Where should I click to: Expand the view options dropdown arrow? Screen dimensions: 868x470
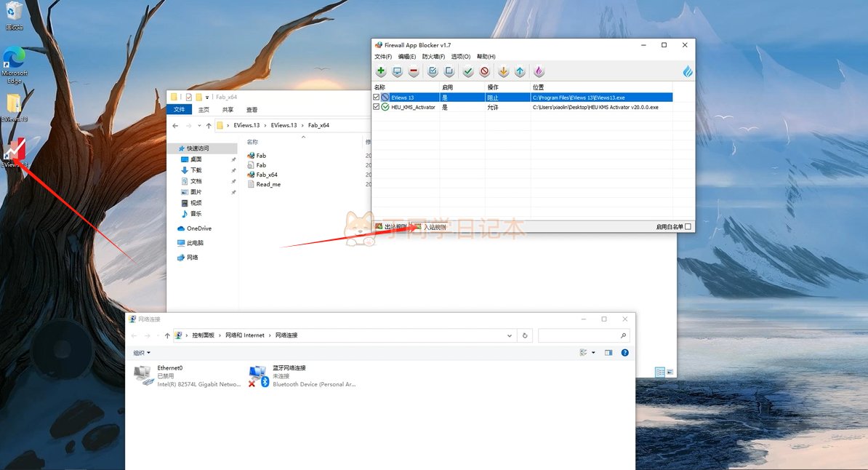click(593, 353)
